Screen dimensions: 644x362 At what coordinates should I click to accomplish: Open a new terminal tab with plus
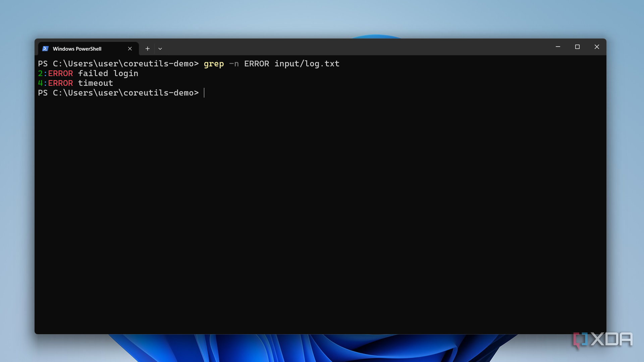pos(147,49)
